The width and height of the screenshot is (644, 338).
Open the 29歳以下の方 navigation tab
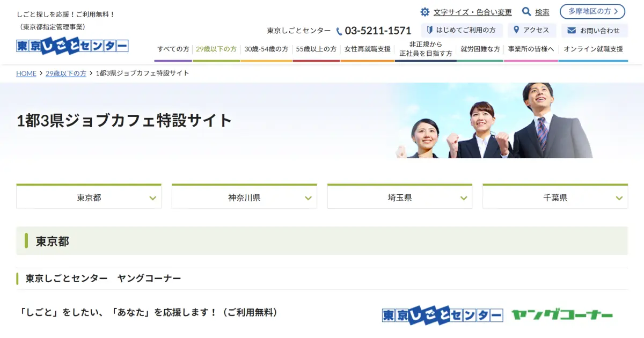pyautogui.click(x=216, y=49)
